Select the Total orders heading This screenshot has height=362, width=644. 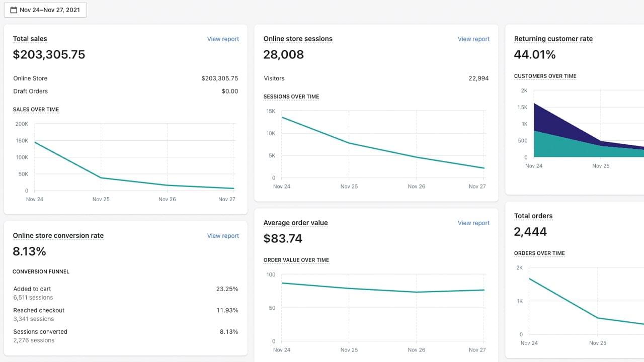pos(533,216)
